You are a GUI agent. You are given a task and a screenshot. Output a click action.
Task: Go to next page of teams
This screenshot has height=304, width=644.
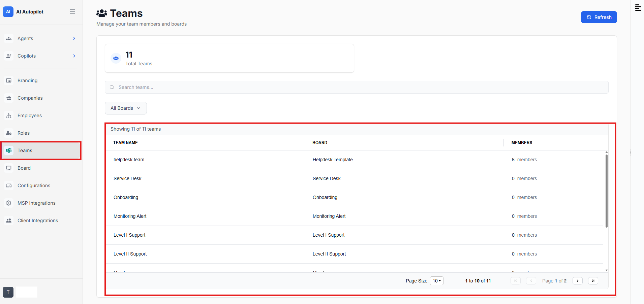pyautogui.click(x=578, y=281)
